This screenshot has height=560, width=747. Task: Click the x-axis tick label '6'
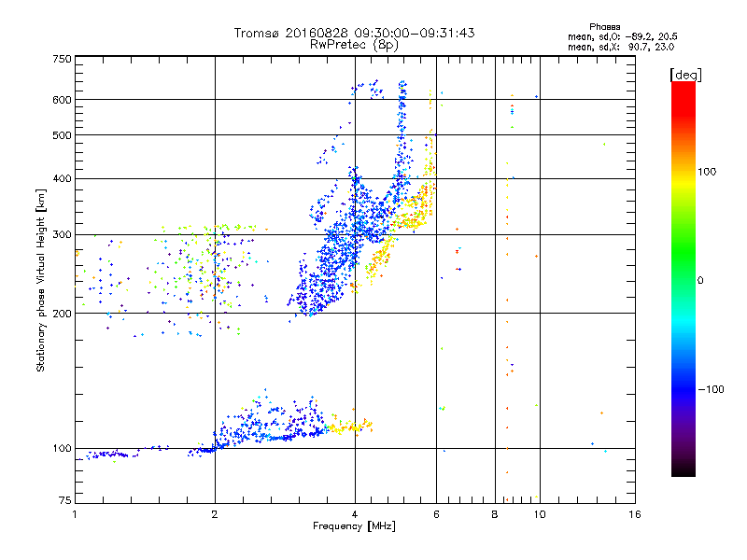(x=436, y=514)
